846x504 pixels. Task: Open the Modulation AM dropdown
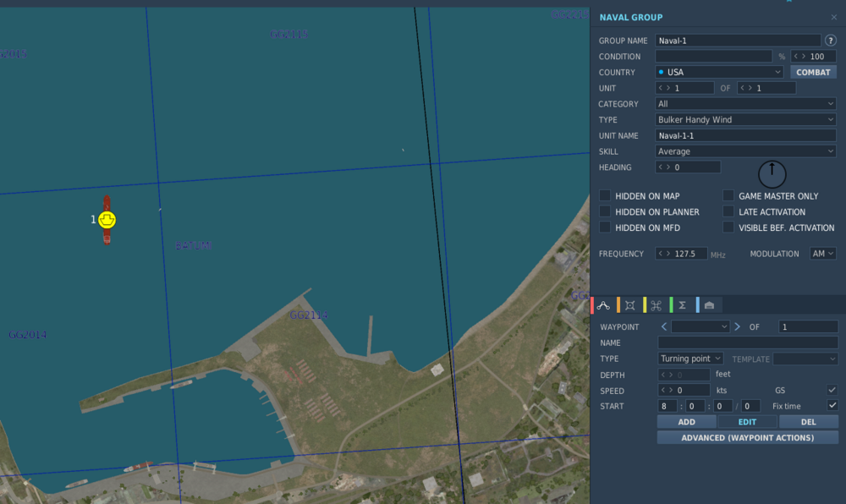[822, 254]
